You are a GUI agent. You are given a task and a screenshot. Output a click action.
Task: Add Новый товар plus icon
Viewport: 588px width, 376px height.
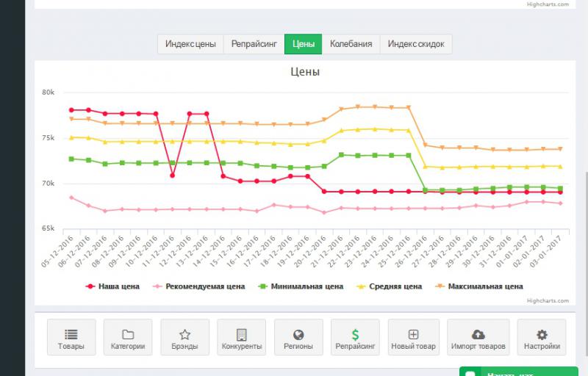413,339
